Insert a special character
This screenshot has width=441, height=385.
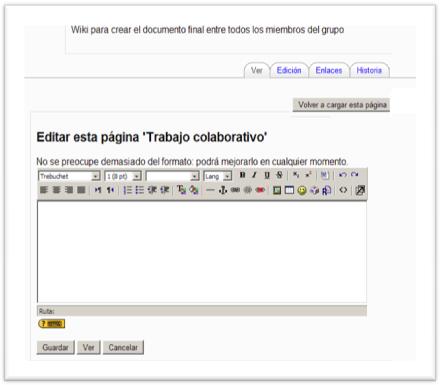pyautogui.click(x=314, y=190)
